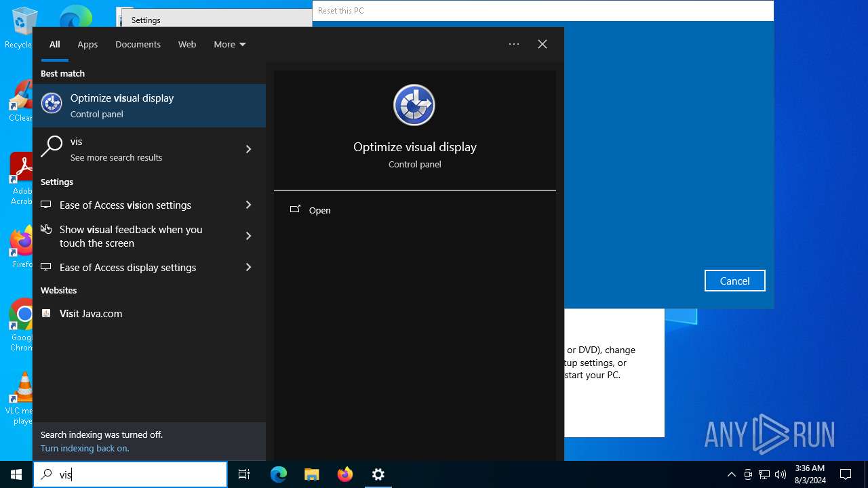The height and width of the screenshot is (488, 868).
Task: Expand Ease of Access display settings arrow
Action: pyautogui.click(x=248, y=267)
